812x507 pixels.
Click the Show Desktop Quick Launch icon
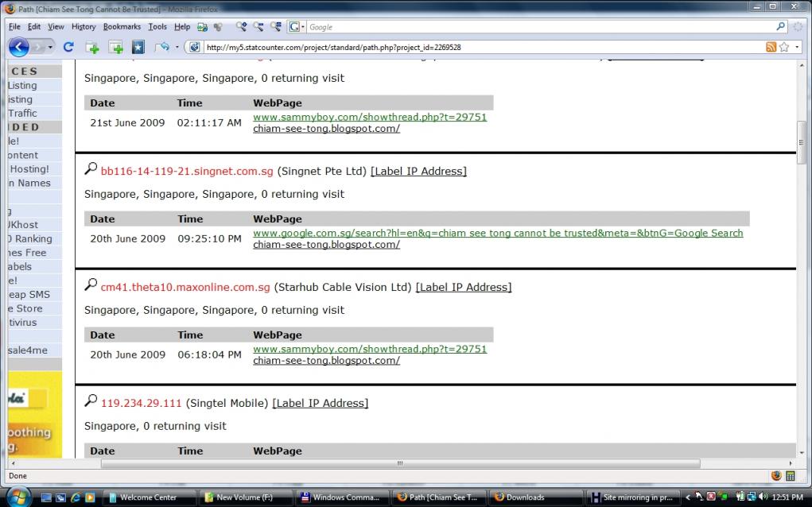(x=47, y=497)
